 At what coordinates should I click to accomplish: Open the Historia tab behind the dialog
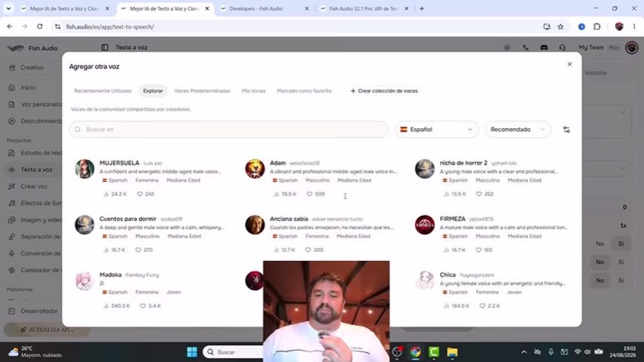[595, 72]
